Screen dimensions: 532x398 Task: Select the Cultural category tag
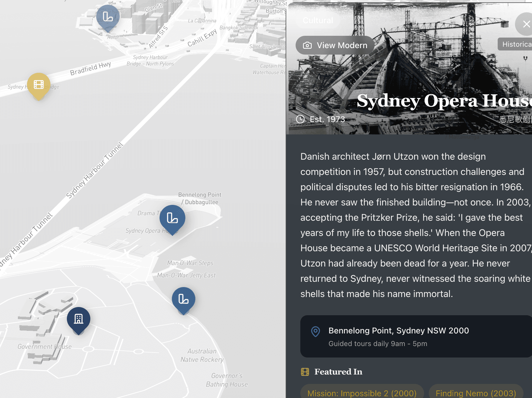(318, 21)
